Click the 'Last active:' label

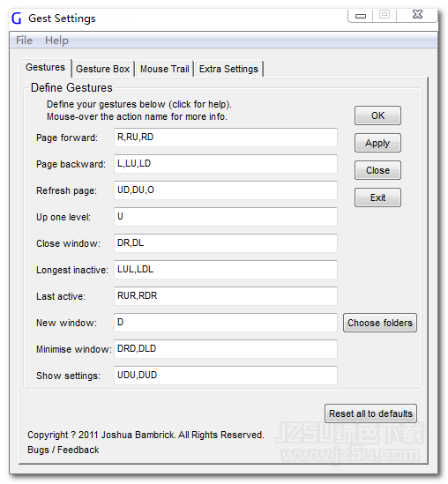click(61, 296)
